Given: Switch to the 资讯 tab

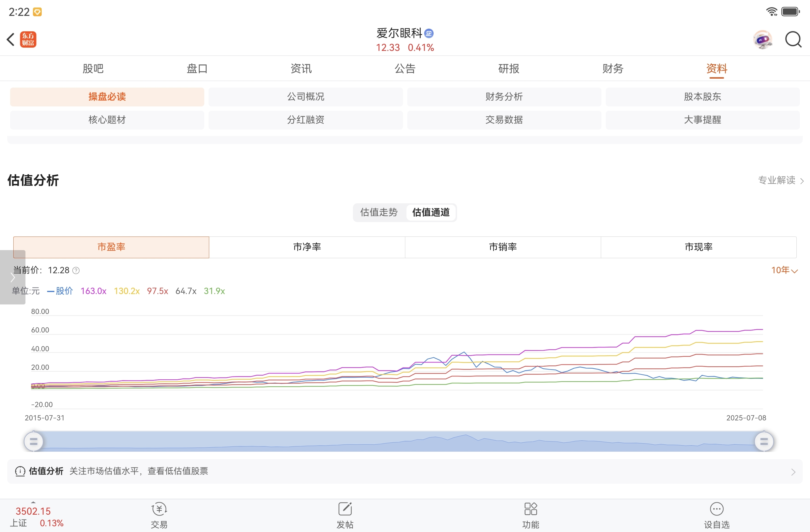Looking at the screenshot, I should pyautogui.click(x=301, y=68).
